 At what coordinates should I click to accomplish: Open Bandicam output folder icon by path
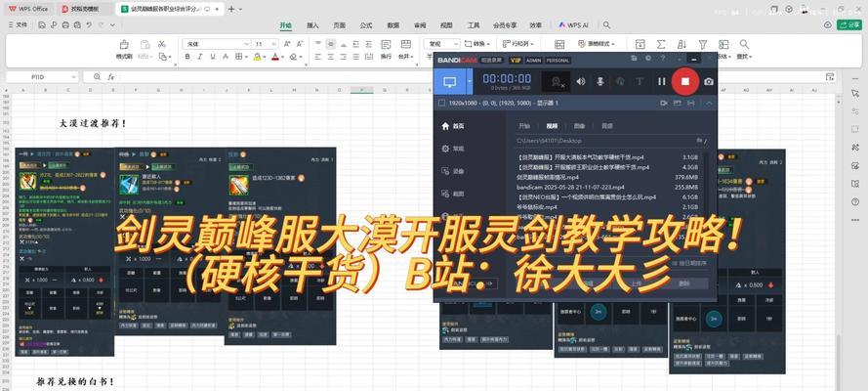click(x=699, y=141)
